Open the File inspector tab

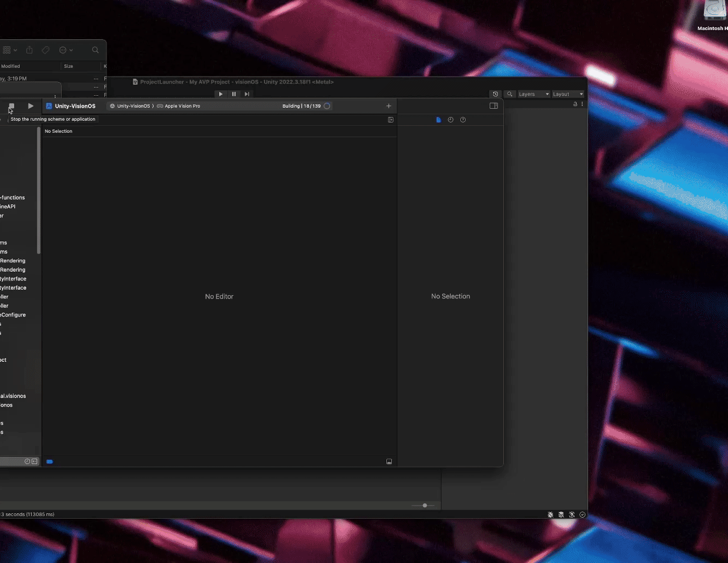coord(438,120)
